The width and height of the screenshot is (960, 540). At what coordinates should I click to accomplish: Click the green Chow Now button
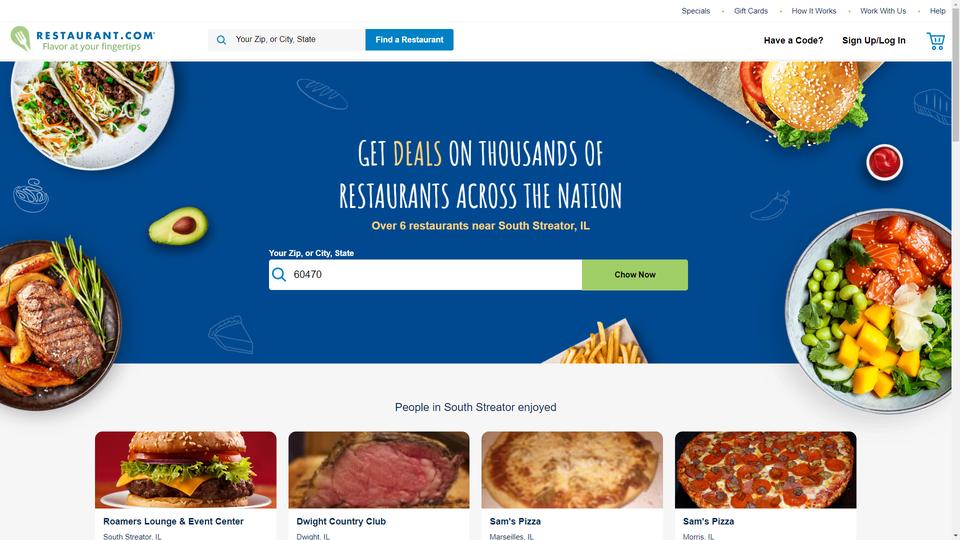click(x=634, y=275)
